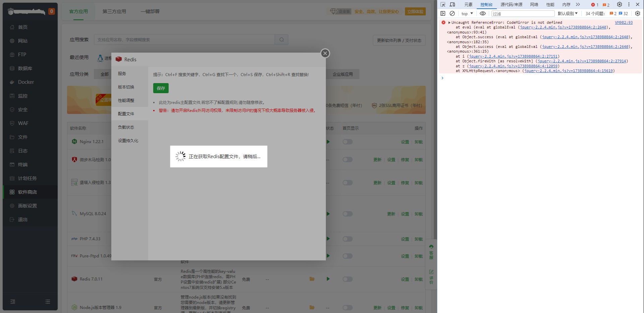Click the list menu icon at sidebar bottom right
644x313 pixels.
click(48, 302)
